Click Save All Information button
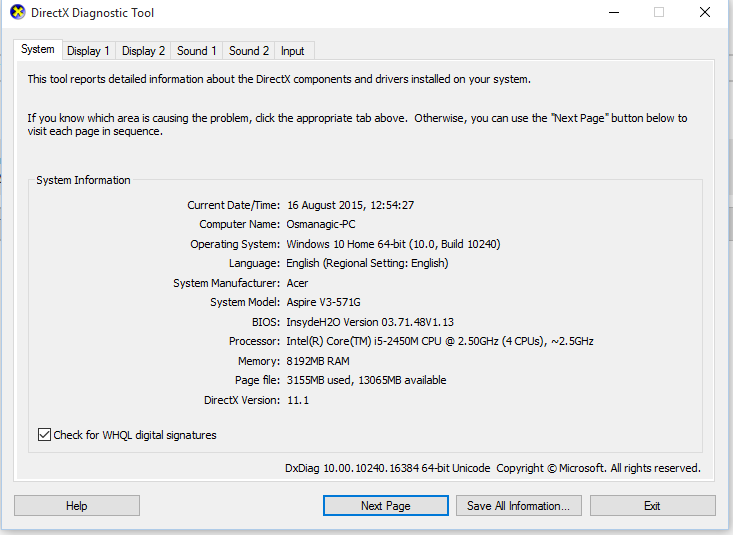This screenshot has width=733, height=535. [x=518, y=506]
